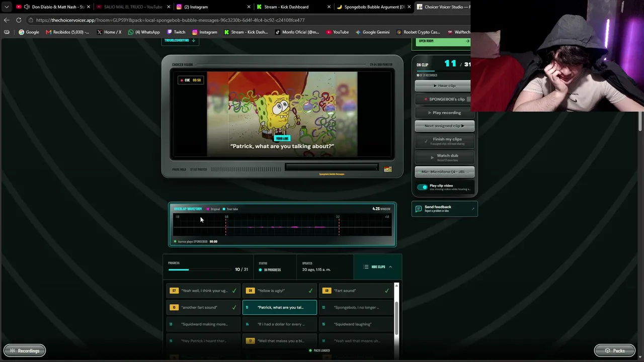
Task: Open the Home / X bookmark
Action: point(109,32)
